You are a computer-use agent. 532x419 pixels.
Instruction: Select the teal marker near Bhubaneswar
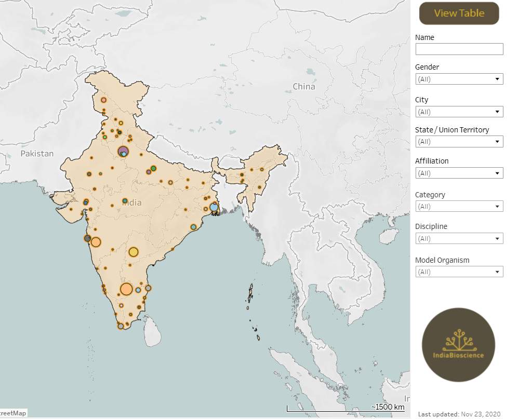[193, 227]
